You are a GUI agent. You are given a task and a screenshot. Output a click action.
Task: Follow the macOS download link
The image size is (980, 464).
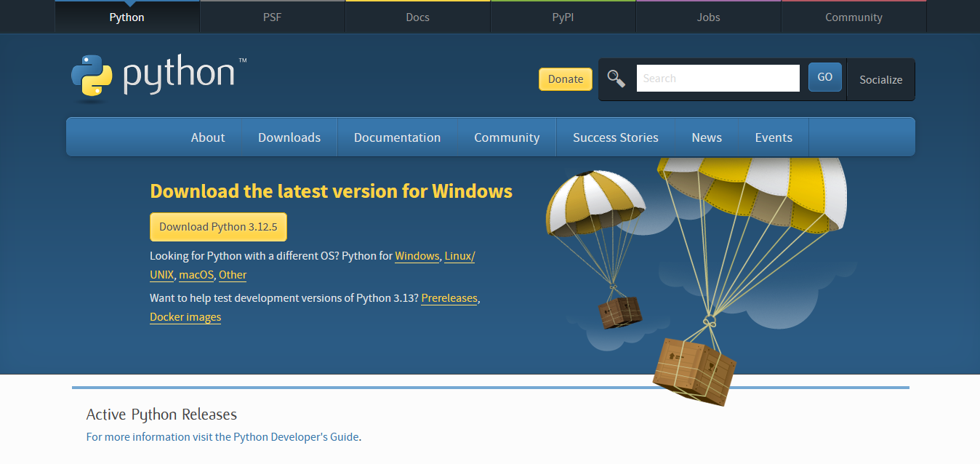[196, 275]
